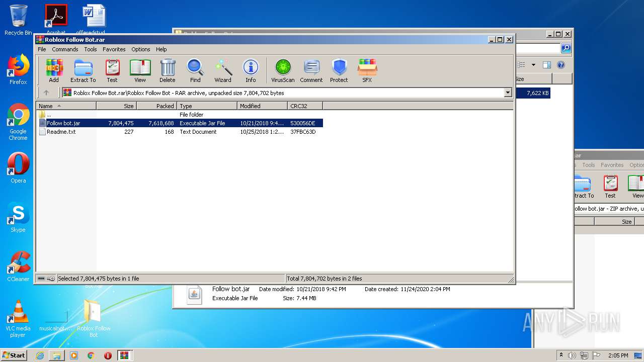Viewport: 644px width, 362px height.
Task: Toggle the preview pane icon in Explorer
Action: pos(547,65)
